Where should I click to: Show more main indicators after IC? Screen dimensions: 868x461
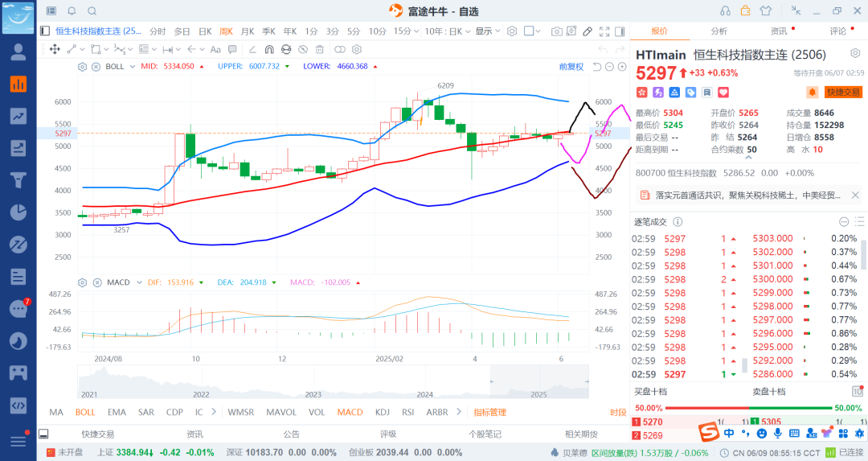[x=214, y=412]
